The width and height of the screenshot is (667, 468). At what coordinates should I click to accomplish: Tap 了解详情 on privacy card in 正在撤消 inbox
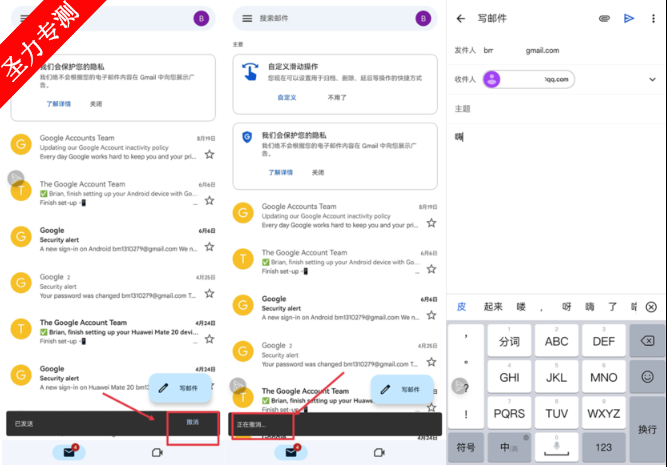pos(280,172)
